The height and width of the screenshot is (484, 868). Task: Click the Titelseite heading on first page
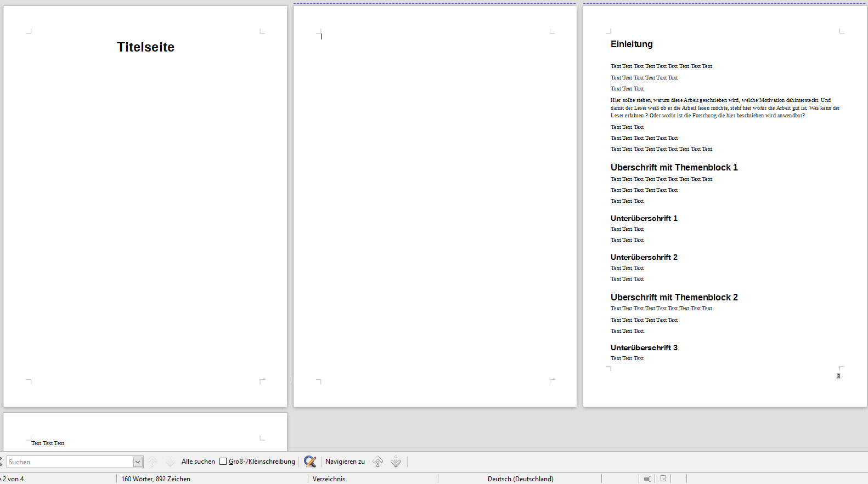coord(145,47)
